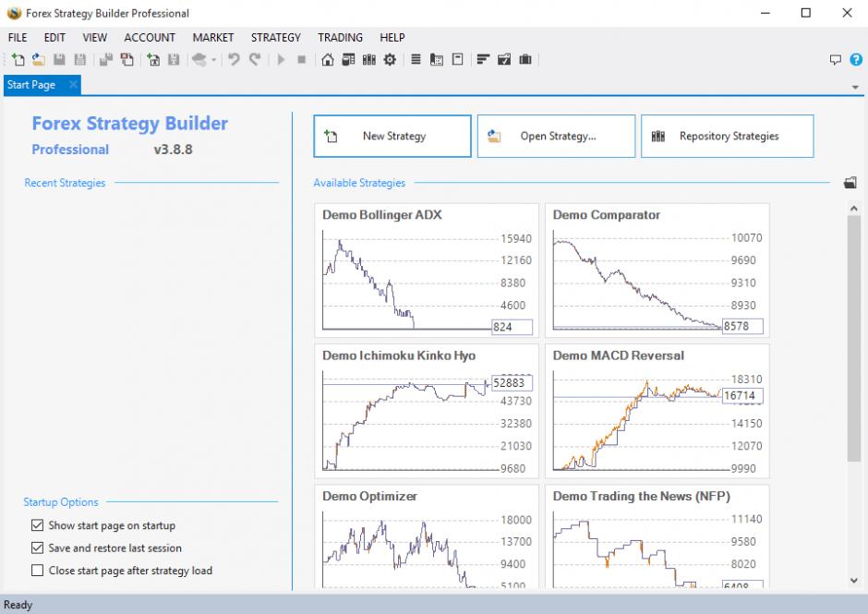This screenshot has width=868, height=614.
Task: Click the overview table toolbar icon
Action: tap(436, 59)
